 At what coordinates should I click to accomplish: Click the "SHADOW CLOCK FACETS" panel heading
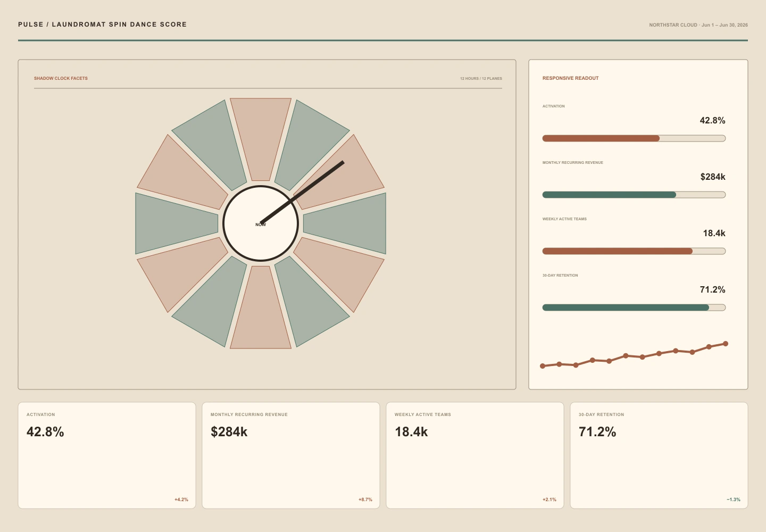tap(61, 78)
